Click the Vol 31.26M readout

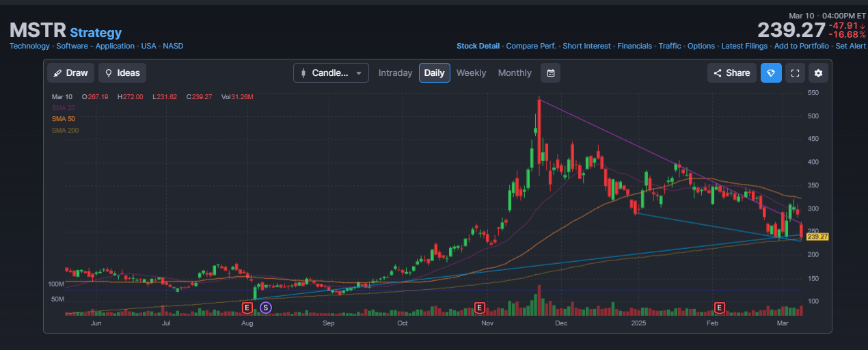(x=237, y=97)
